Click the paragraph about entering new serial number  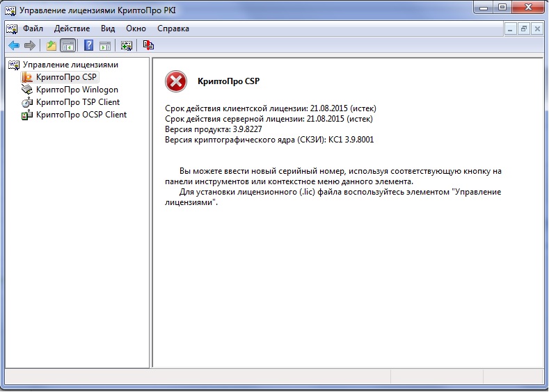[x=333, y=177]
